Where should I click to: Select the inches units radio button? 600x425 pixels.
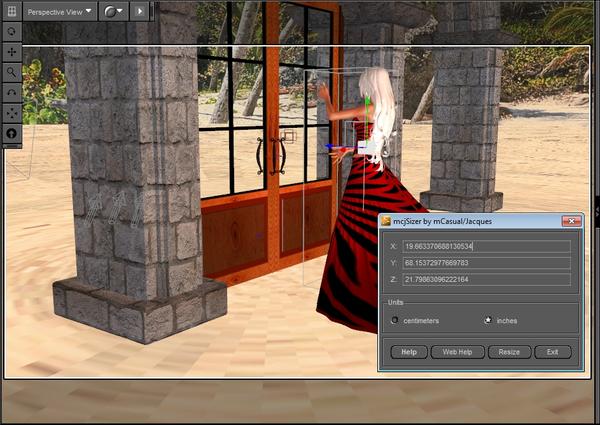(488, 320)
